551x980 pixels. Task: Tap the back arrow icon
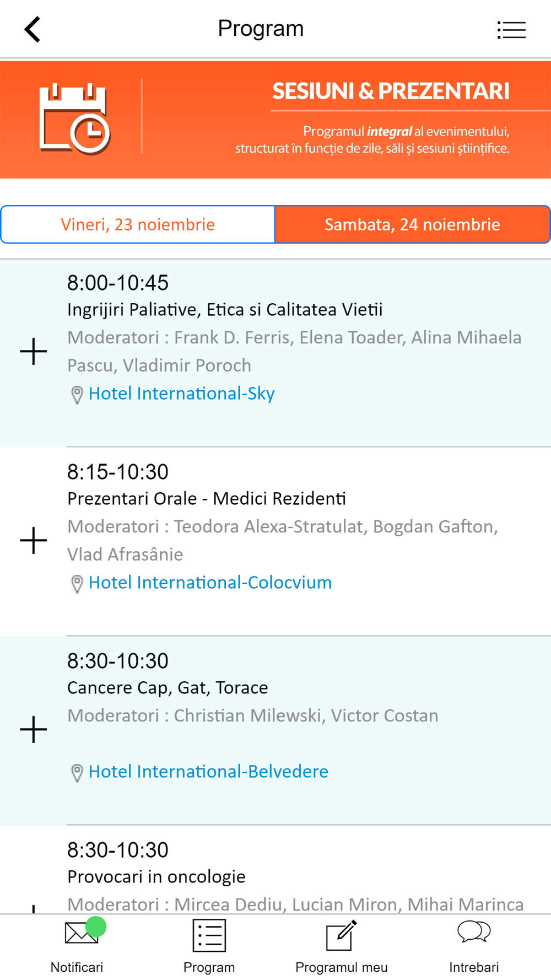tap(33, 29)
